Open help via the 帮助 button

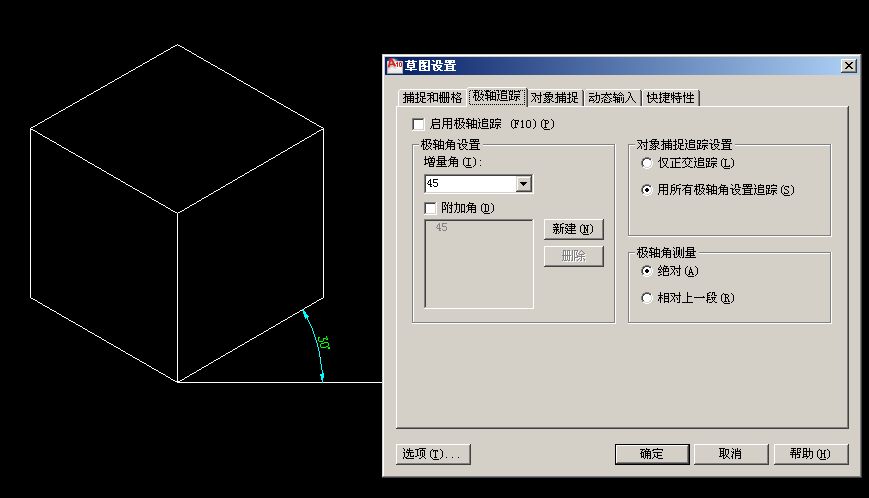pos(809,454)
